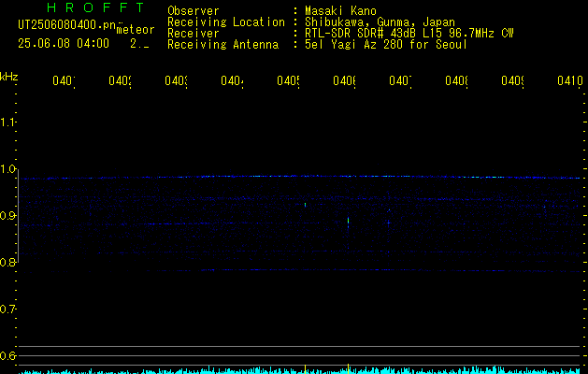Click the 0408 time marker

pyautogui.click(x=456, y=80)
